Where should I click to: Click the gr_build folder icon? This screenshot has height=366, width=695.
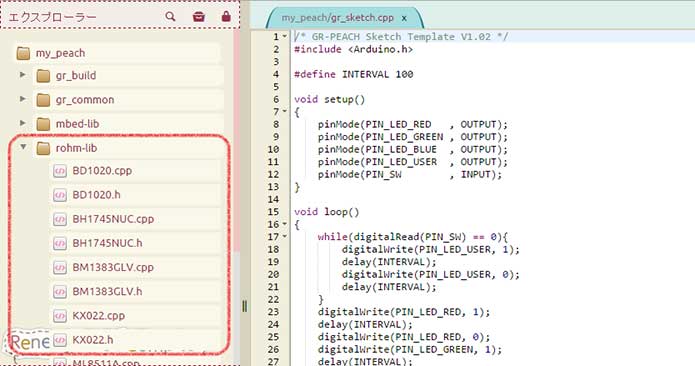click(x=43, y=76)
